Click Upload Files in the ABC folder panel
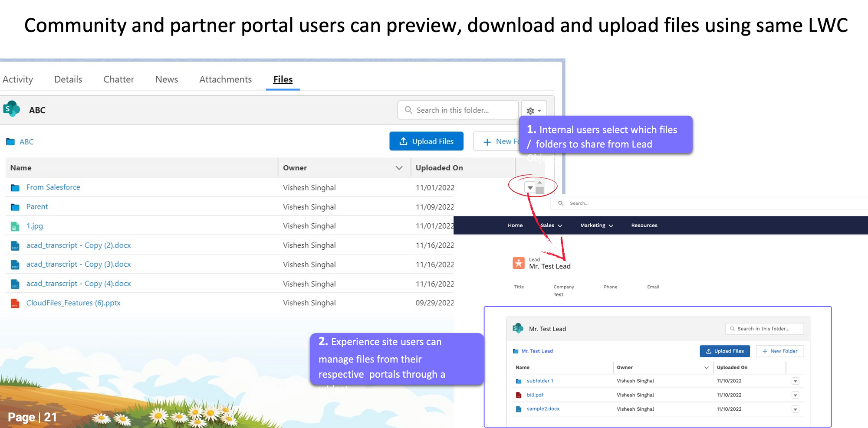868x428 pixels. click(x=426, y=141)
